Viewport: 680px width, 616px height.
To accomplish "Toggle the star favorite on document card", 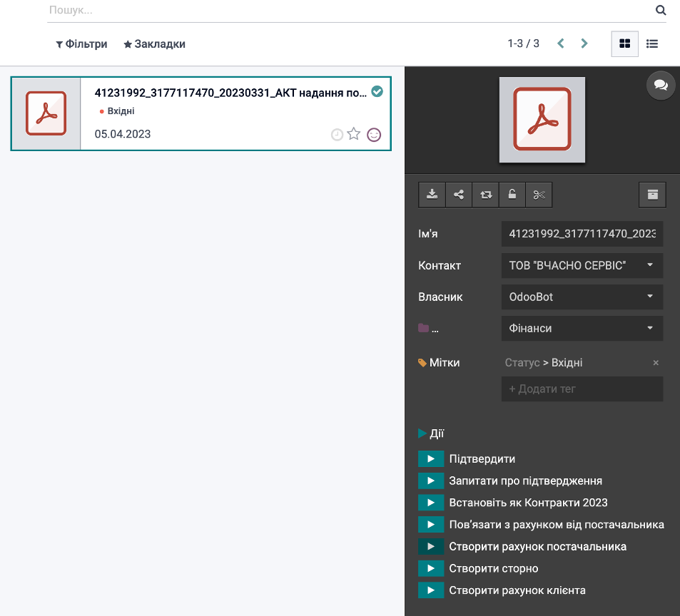I will click(354, 134).
